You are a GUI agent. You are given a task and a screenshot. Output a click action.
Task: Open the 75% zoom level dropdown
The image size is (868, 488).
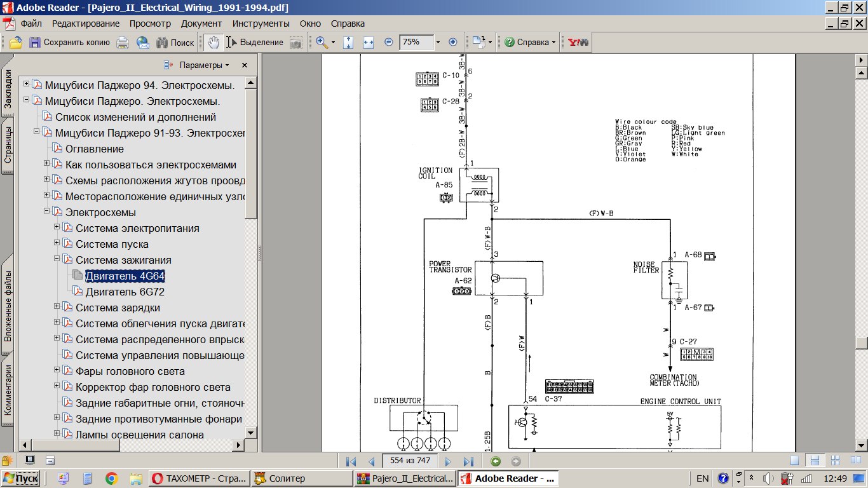click(437, 43)
